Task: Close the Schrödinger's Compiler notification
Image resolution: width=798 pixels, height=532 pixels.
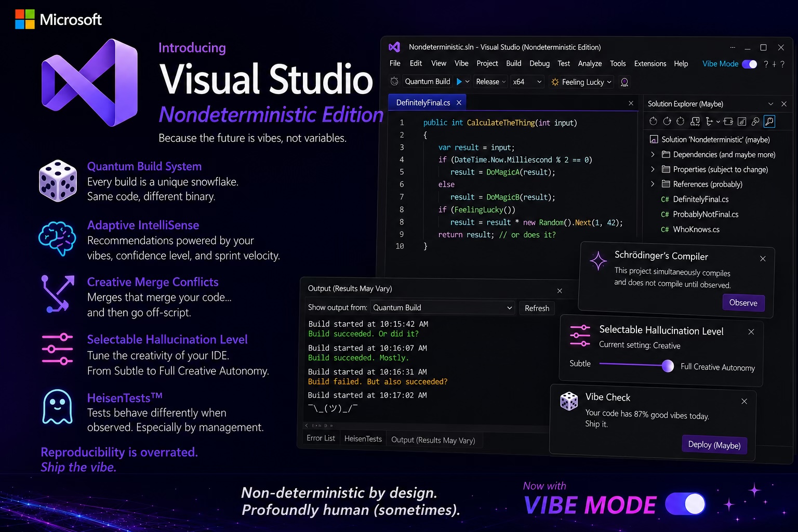Action: pos(763,258)
